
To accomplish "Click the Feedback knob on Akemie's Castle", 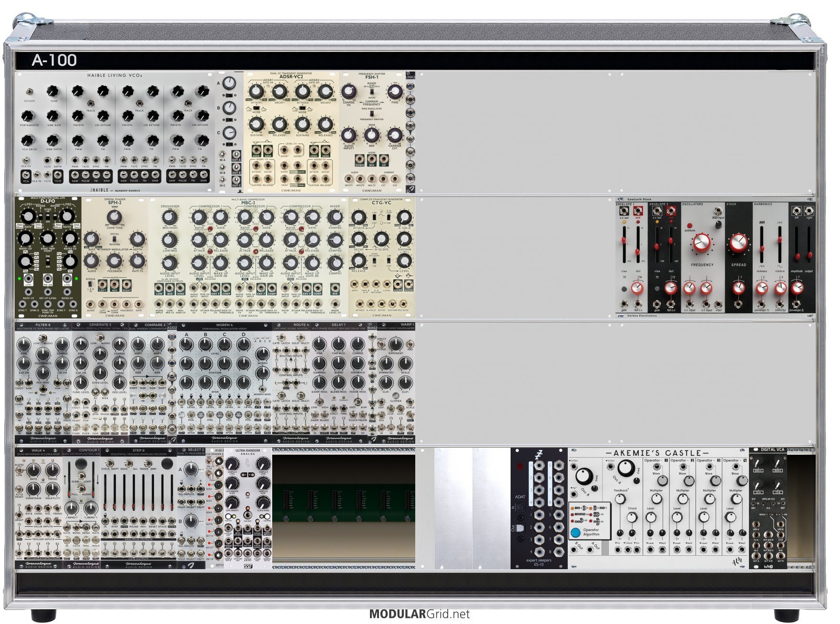I will 620,499.
